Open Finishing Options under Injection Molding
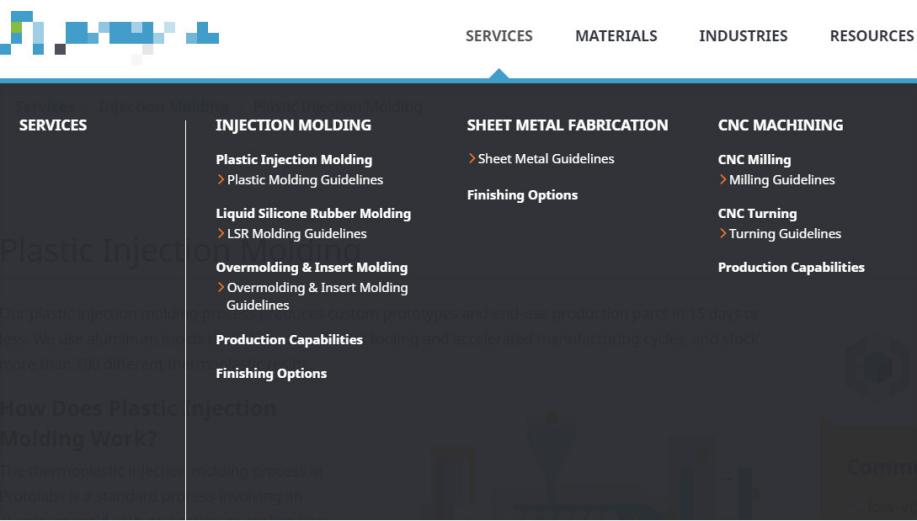The height and width of the screenshot is (521, 917). point(271,374)
